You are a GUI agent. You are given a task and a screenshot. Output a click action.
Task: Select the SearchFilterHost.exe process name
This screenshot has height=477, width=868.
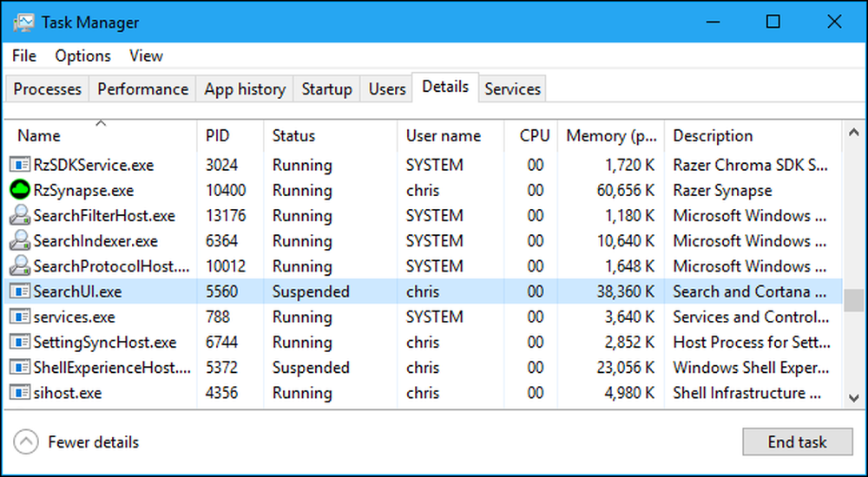coord(104,215)
